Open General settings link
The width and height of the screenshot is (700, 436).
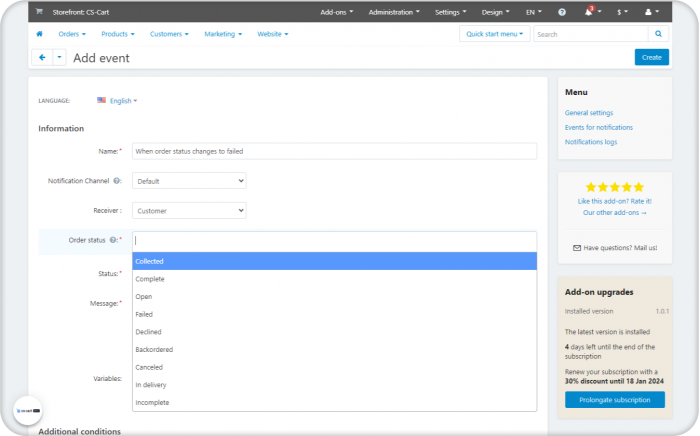pyautogui.click(x=589, y=113)
